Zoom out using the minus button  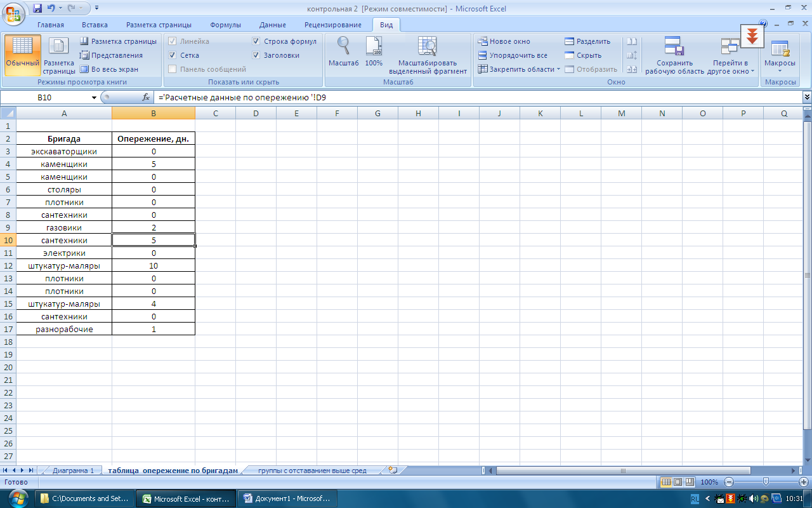coord(729,482)
